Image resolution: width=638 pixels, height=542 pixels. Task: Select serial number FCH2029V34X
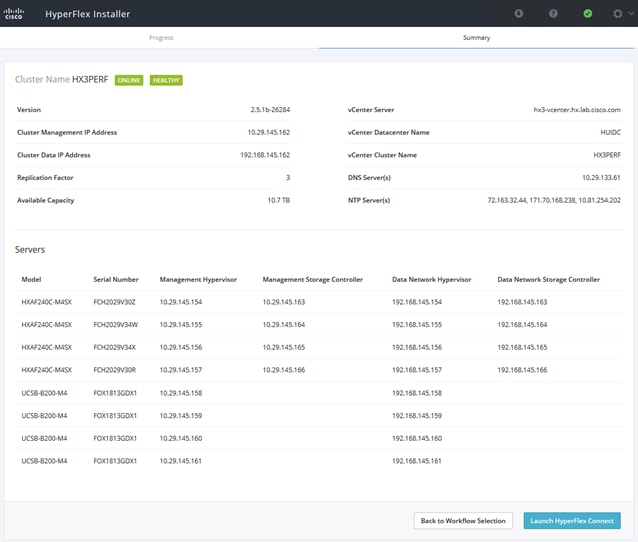[114, 347]
